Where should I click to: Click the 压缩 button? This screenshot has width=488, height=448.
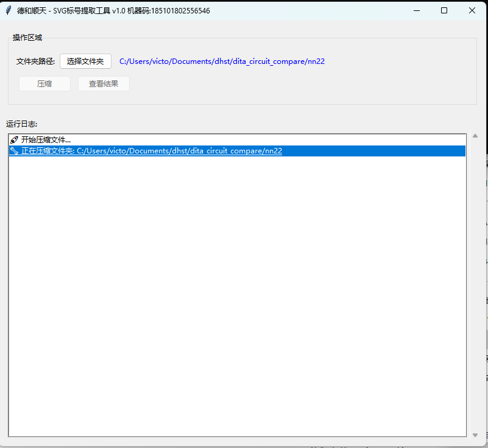tap(44, 84)
